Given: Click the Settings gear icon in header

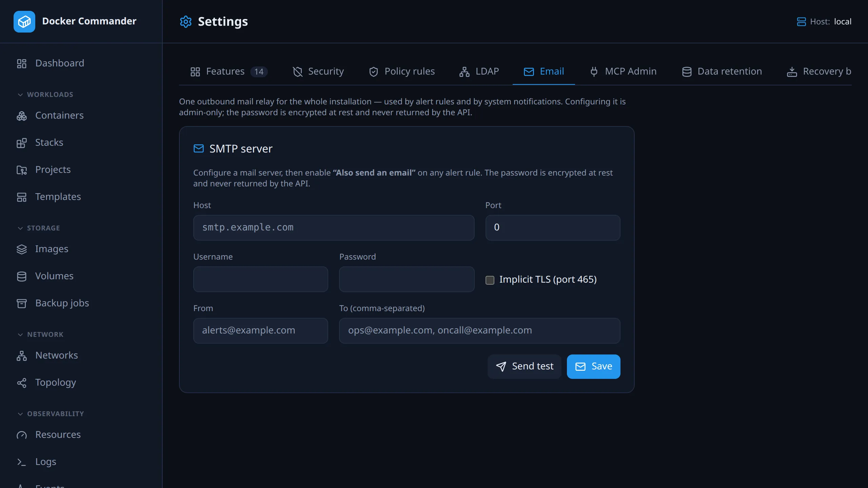Looking at the screenshot, I should coord(186,22).
